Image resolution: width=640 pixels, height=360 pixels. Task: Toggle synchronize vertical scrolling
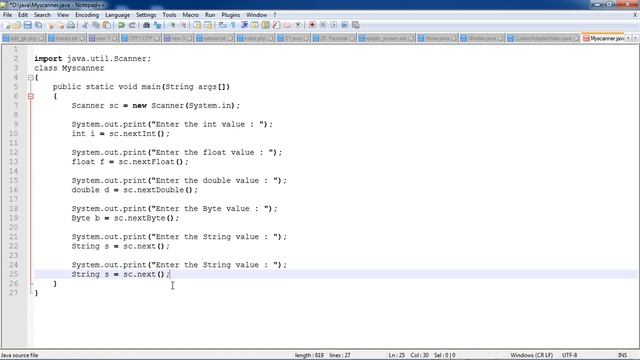click(198, 25)
